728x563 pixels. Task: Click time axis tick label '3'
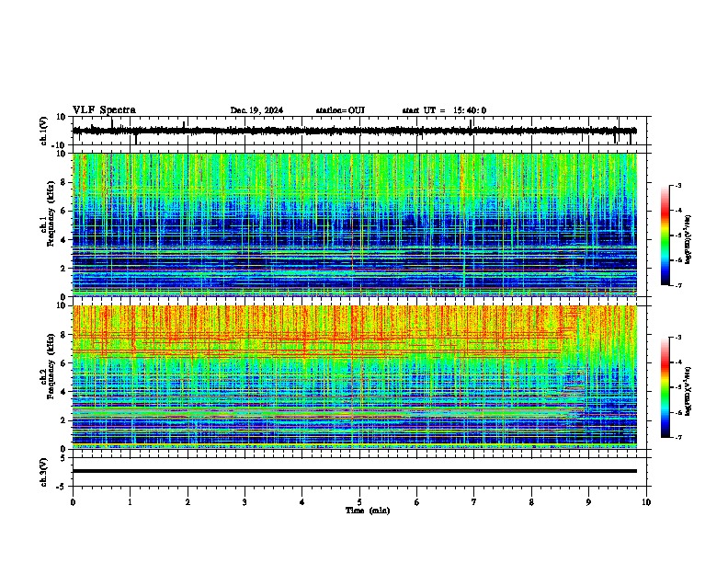[245, 502]
